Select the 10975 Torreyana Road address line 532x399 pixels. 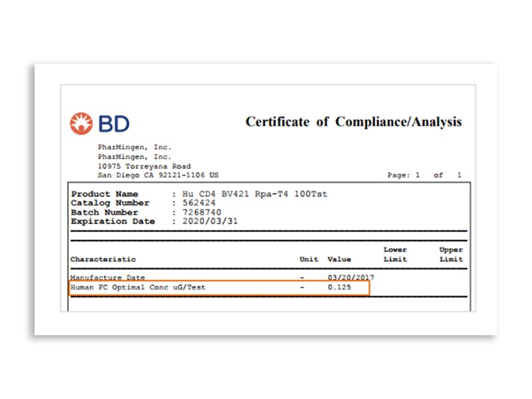coord(144,166)
